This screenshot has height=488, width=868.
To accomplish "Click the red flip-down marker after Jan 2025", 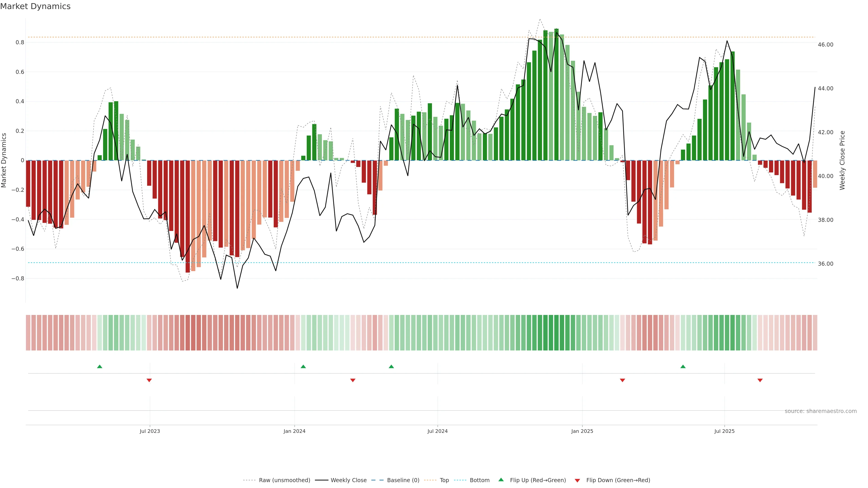I will (x=622, y=380).
